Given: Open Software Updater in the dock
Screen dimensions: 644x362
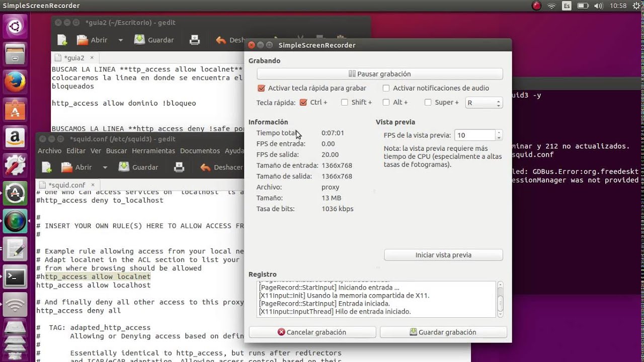Looking at the screenshot, I should (15, 193).
